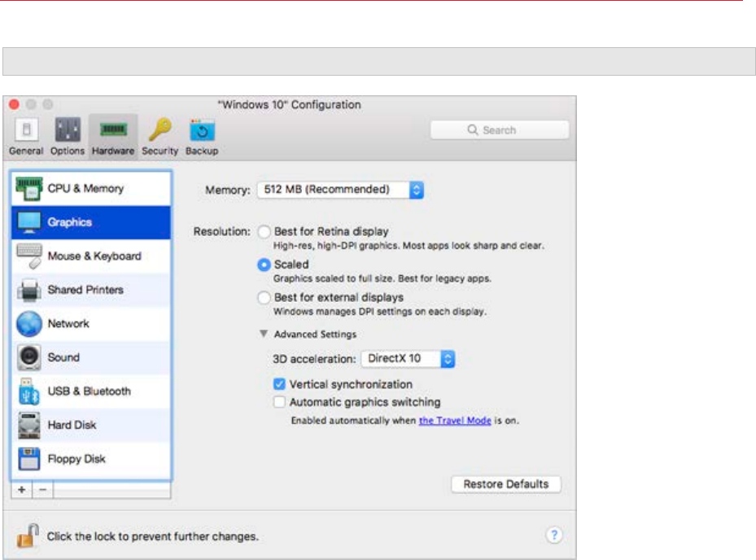This screenshot has width=756, height=560.
Task: Click the Restore Defaults button
Action: 506,484
